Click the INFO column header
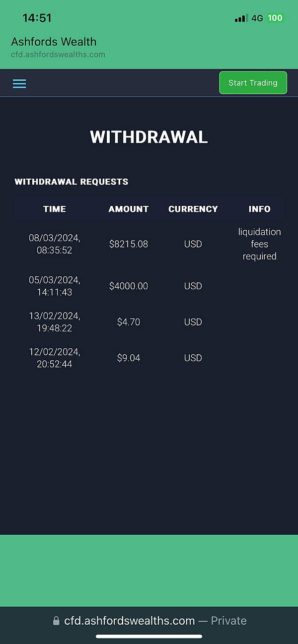Screen dimensions: 298x644 pos(259,209)
